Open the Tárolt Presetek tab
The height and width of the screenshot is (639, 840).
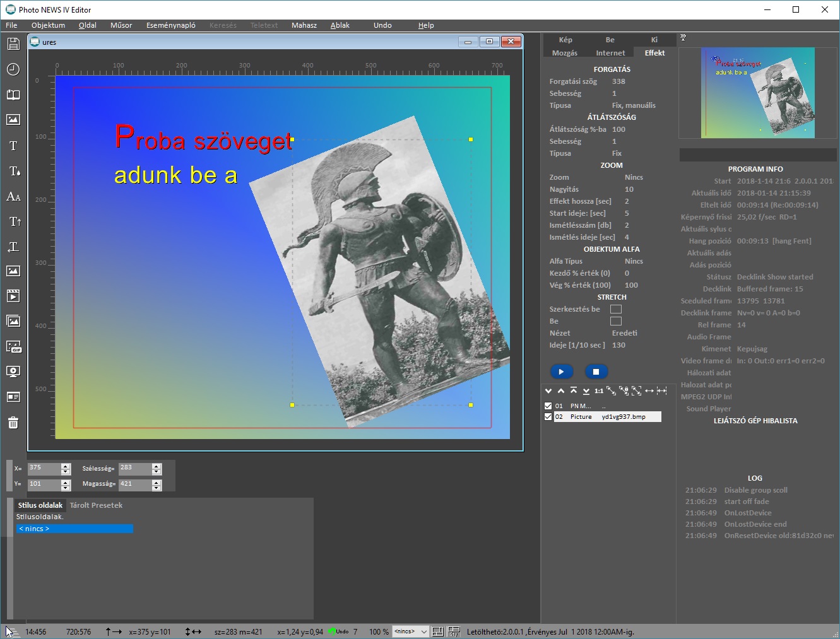click(96, 505)
